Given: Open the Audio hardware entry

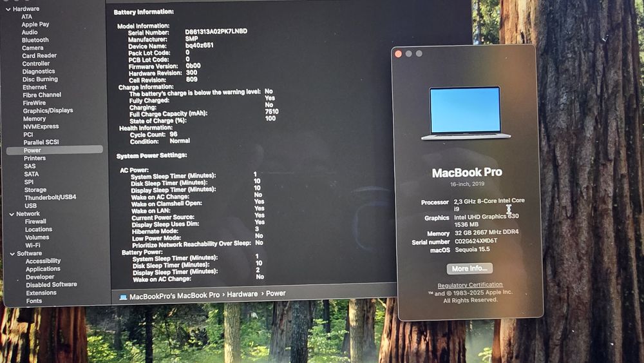Looking at the screenshot, I should pyautogui.click(x=30, y=32).
